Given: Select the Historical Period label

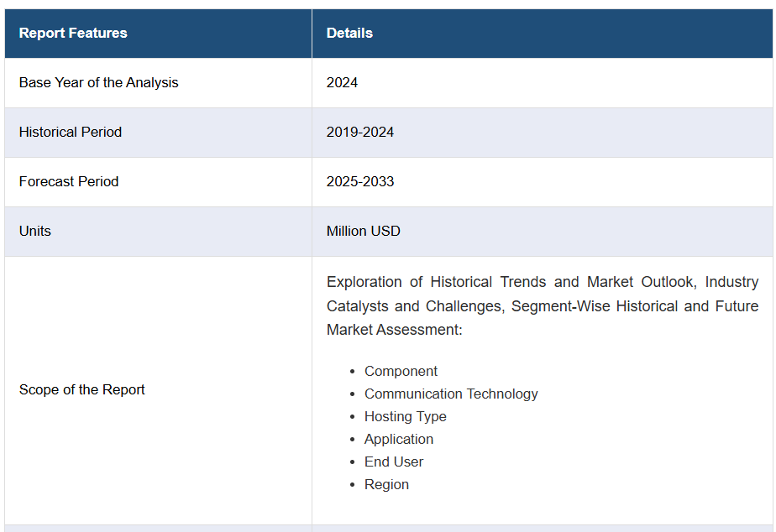Looking at the screenshot, I should [x=71, y=132].
